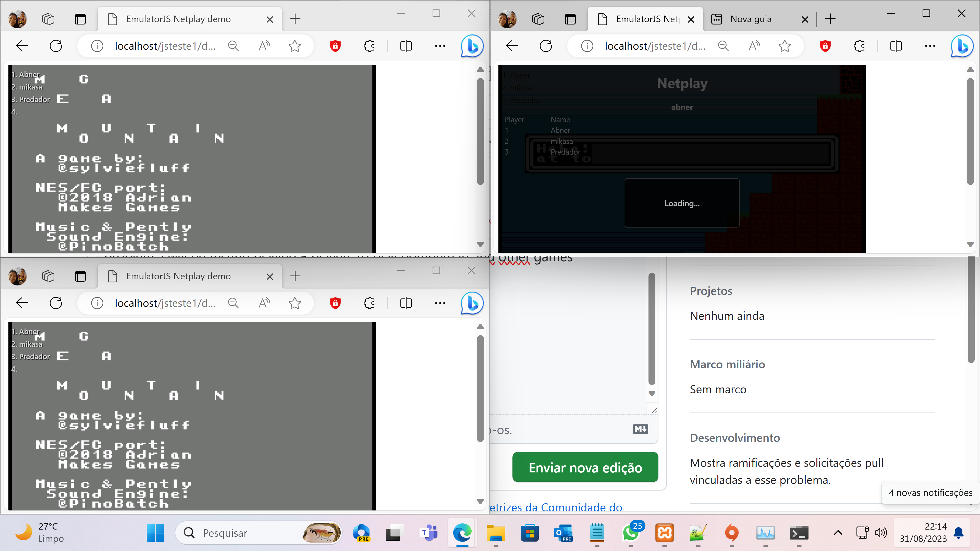
Task: Open ellipsis menu in bottom-left browser window
Action: pos(440,303)
